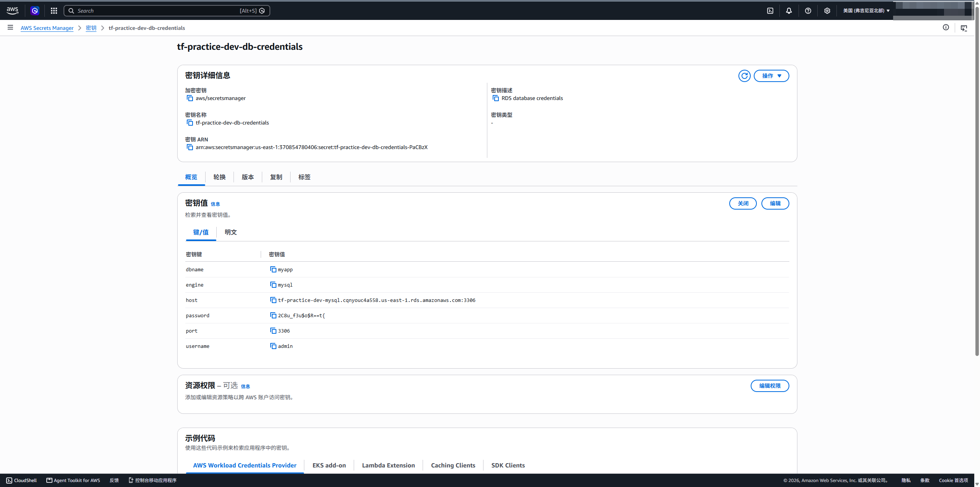Viewport: 980px width, 487px height.
Task: Select the EKS add-on tab
Action: coord(329,465)
